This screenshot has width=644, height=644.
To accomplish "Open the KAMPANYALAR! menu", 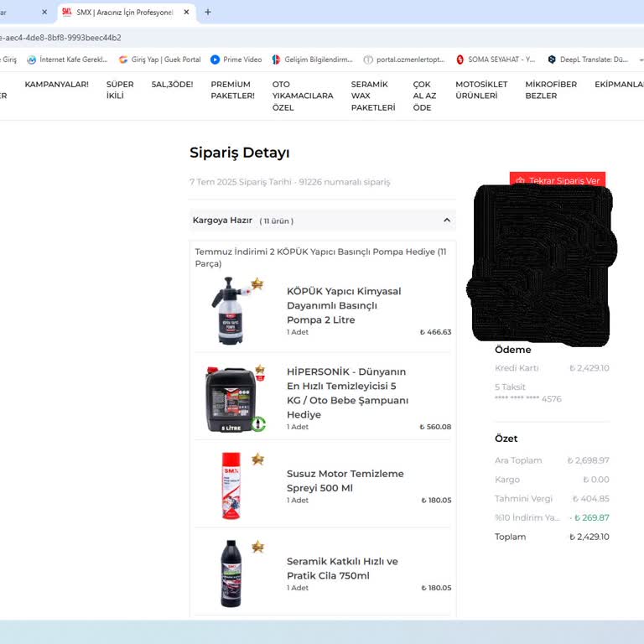I will (57, 84).
